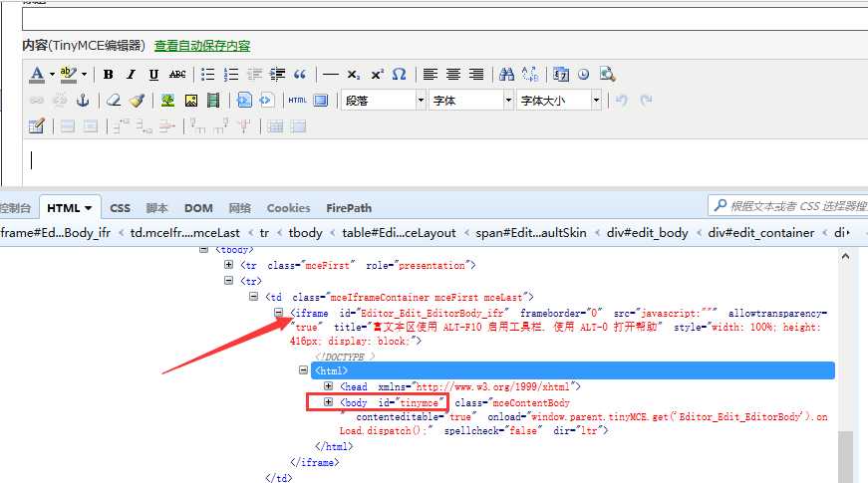Insert a numbered list
The height and width of the screenshot is (483, 868).
pos(231,75)
